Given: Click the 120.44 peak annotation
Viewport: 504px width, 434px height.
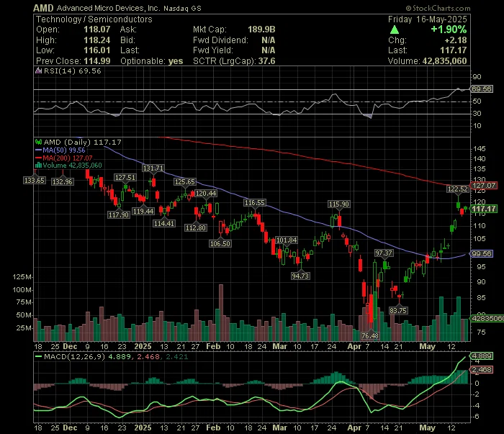Looking at the screenshot, I should point(206,194).
